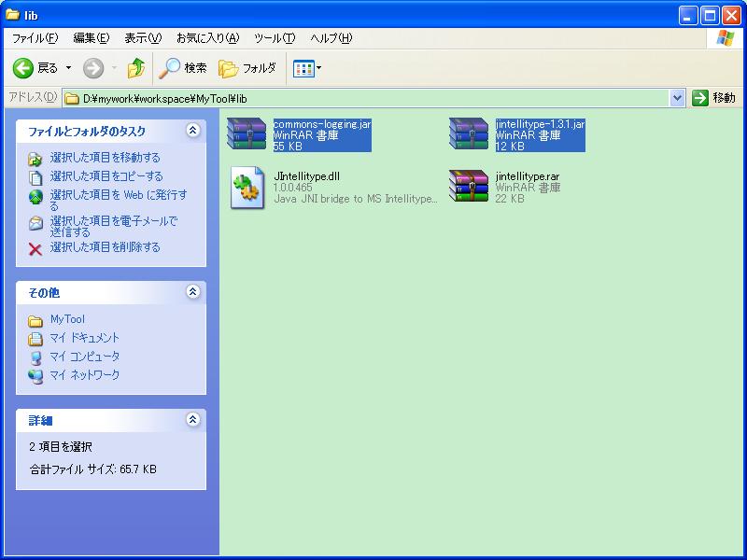
Task: Maximize the lib window
Action: (710, 16)
